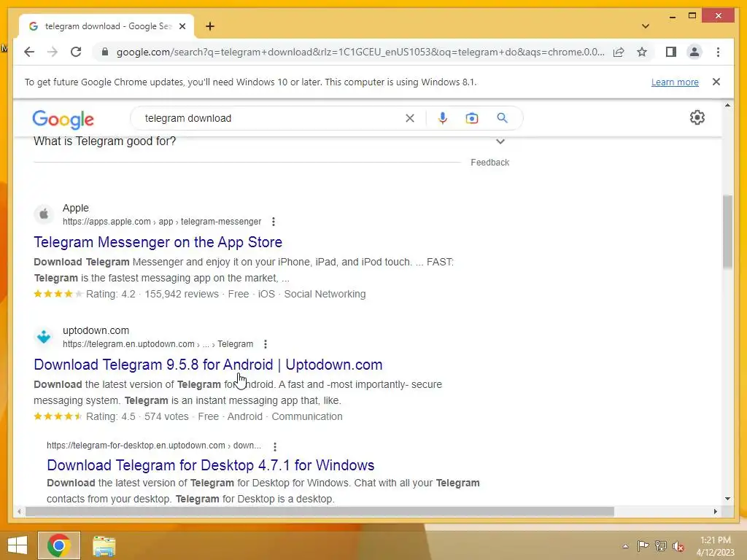Dismiss the Chrome update notification bar

pos(716,82)
